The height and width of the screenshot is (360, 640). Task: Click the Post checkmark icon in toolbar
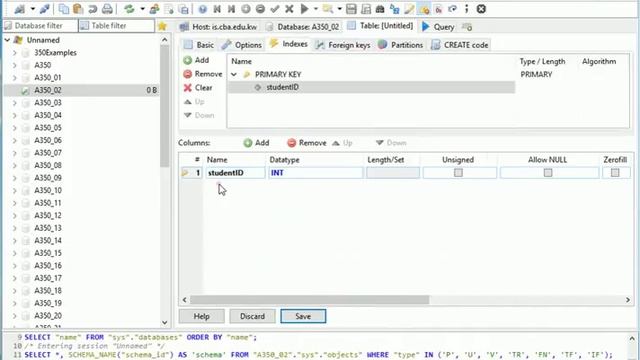(x=275, y=9)
